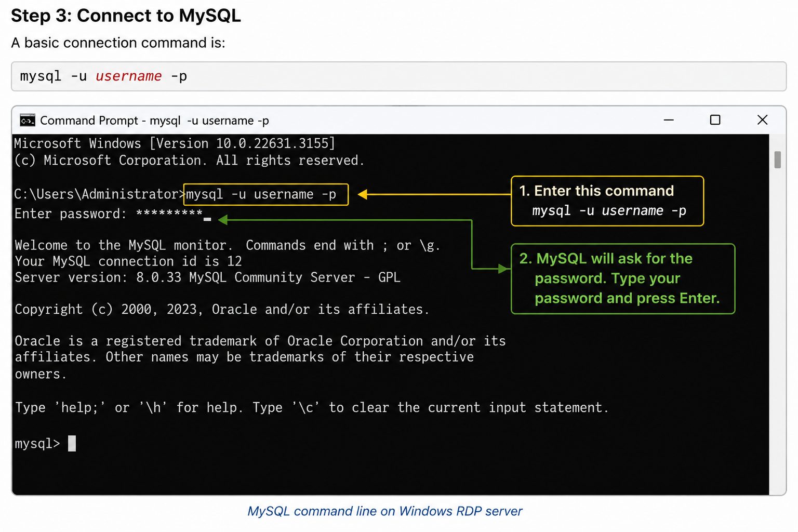Click the red 'username' in the code block
The image size is (798, 532).
coord(128,76)
